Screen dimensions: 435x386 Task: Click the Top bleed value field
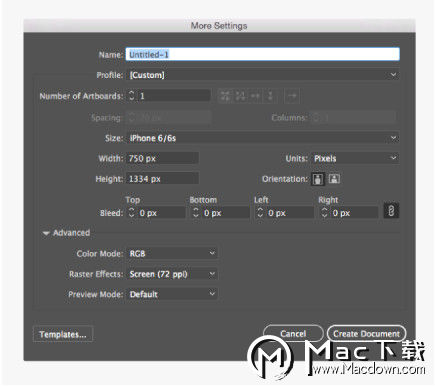(161, 213)
